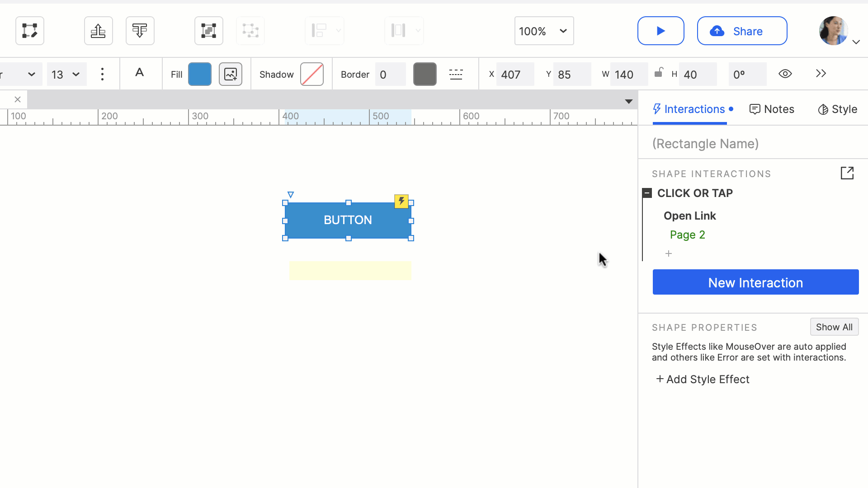Click the blue Fill color swatch
868x488 pixels.
click(x=199, y=74)
